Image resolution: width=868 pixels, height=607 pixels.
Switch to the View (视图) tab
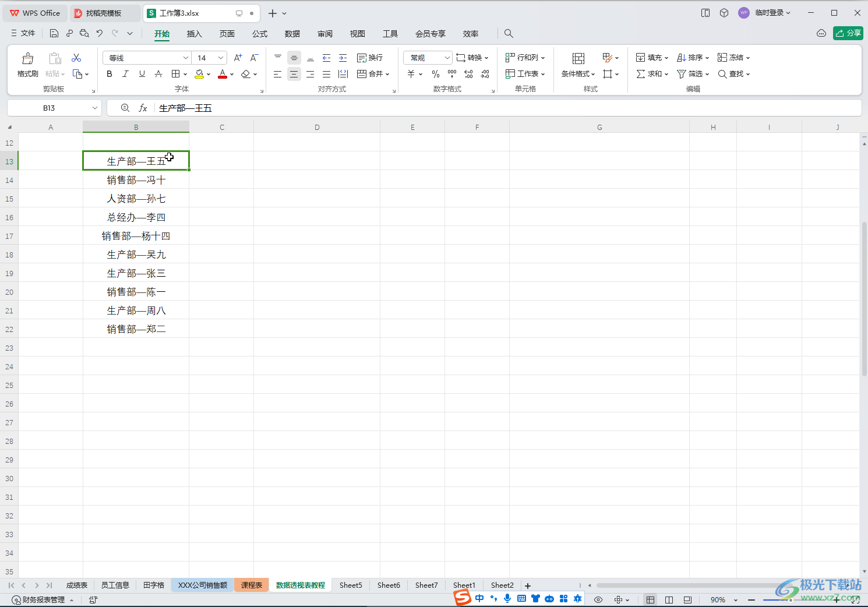click(357, 34)
